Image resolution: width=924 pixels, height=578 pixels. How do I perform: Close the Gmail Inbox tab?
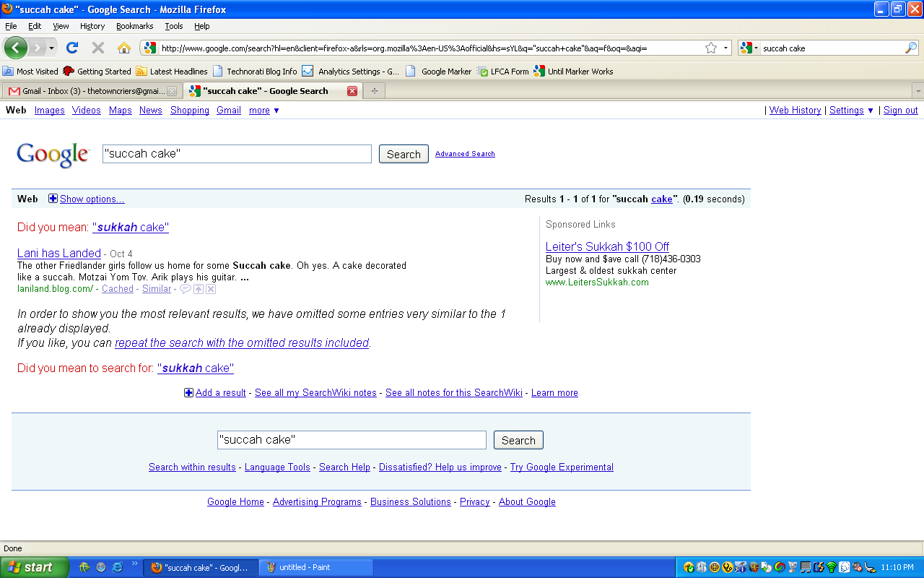pos(172,91)
